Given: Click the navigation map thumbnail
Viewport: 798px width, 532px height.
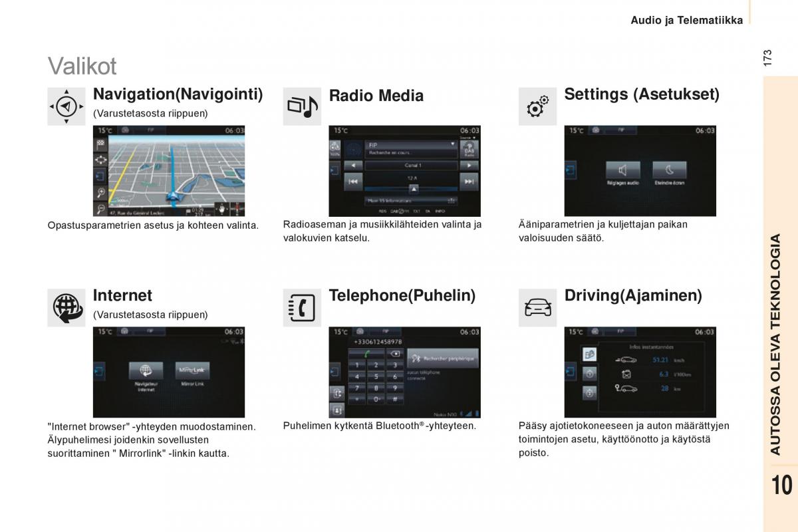Looking at the screenshot, I should pyautogui.click(x=169, y=171).
